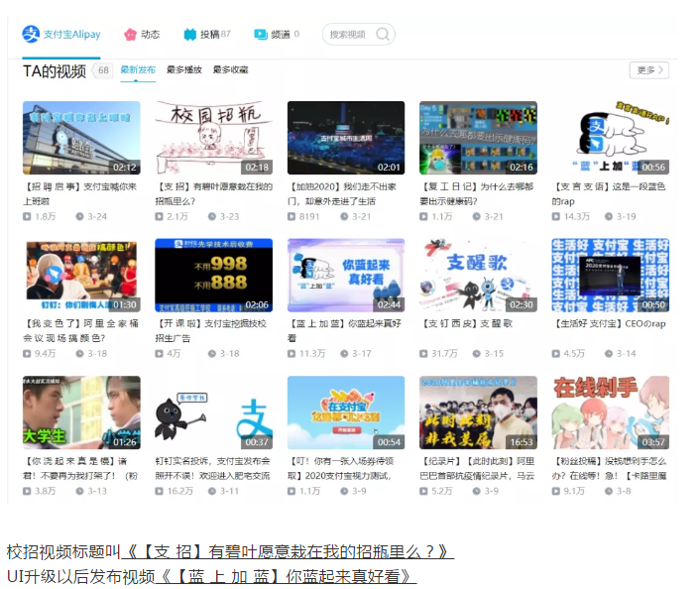This screenshot has height=589, width=700.
Task: Click the pink flower 动态 icon
Action: 130,35
